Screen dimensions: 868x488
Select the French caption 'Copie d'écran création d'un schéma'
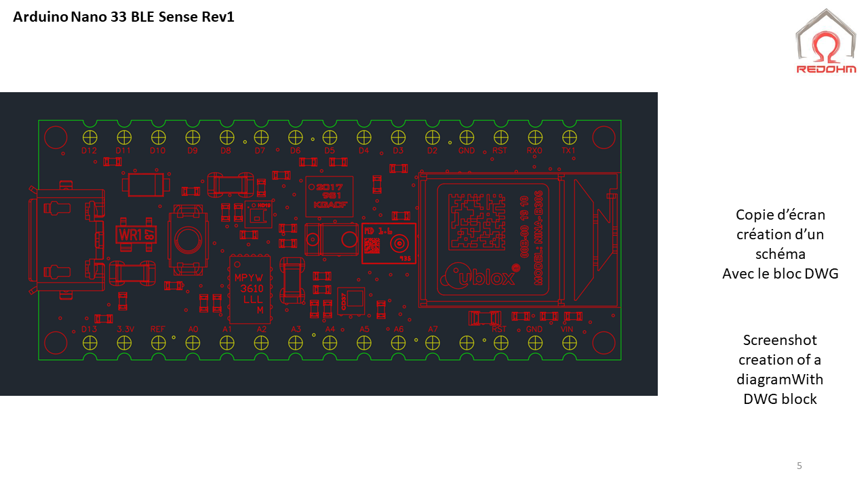click(781, 235)
